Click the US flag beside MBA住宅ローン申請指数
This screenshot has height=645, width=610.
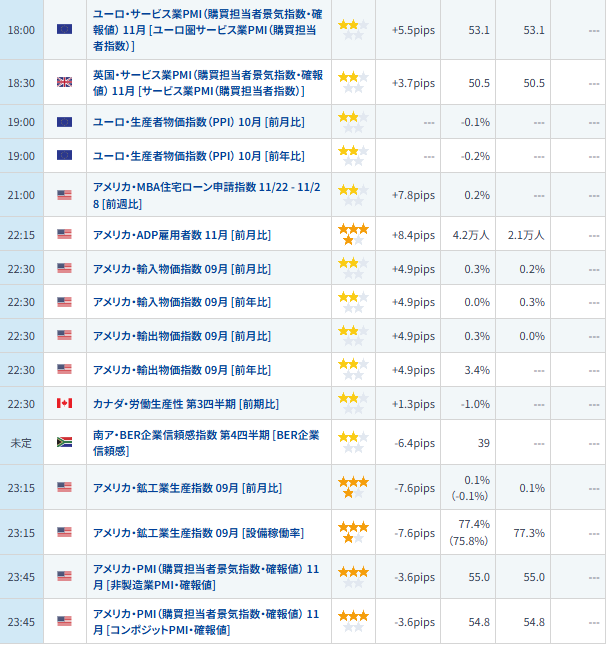pos(65,195)
